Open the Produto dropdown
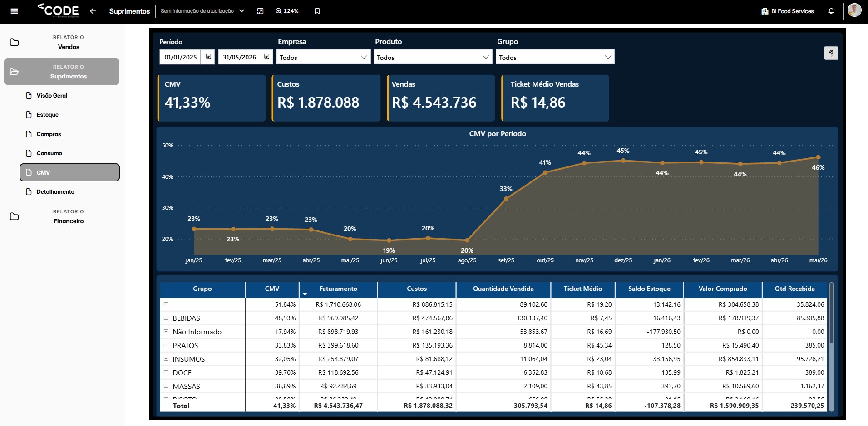Image resolution: width=868 pixels, height=426 pixels. tap(433, 57)
